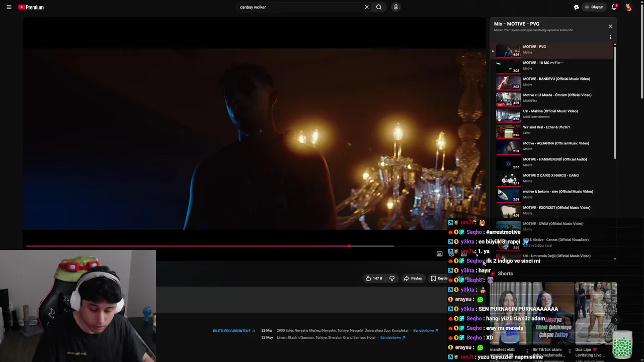
Task: Play Uzi - Makina thumbnail
Action: [x=509, y=115]
